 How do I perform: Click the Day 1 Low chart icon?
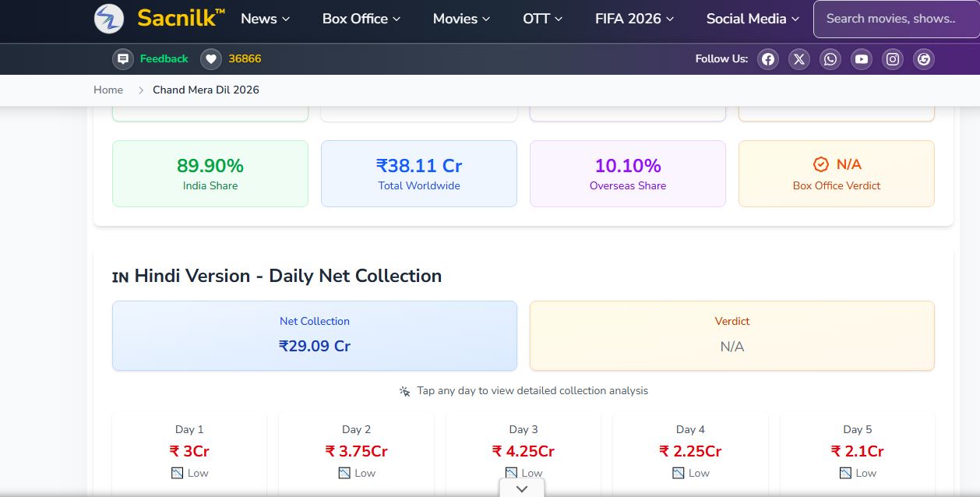pos(177,473)
